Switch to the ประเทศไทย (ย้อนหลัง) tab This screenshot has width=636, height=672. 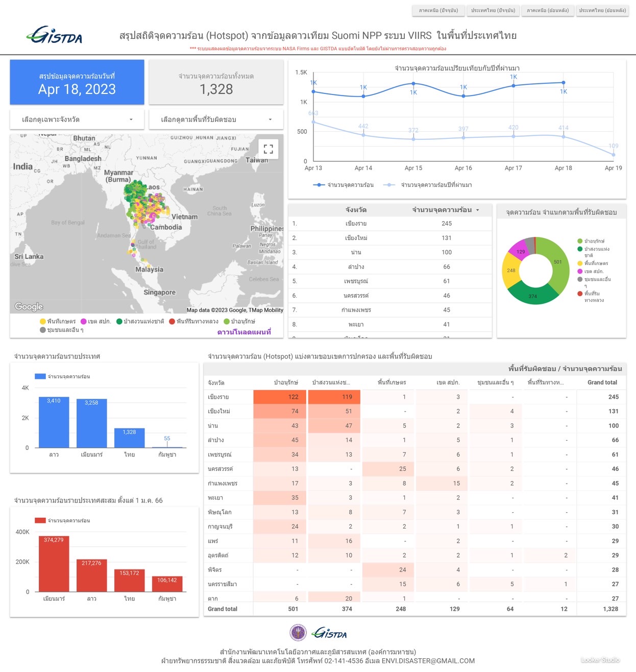pos(602,11)
